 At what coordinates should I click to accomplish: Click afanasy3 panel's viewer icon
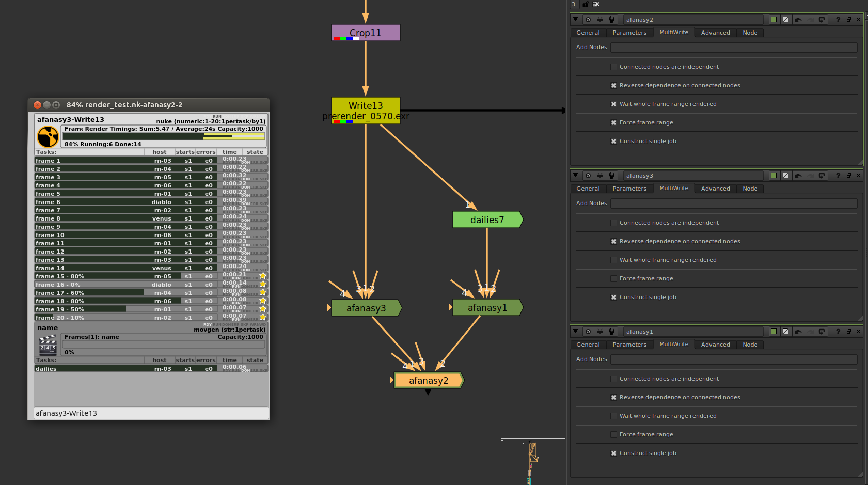click(600, 176)
